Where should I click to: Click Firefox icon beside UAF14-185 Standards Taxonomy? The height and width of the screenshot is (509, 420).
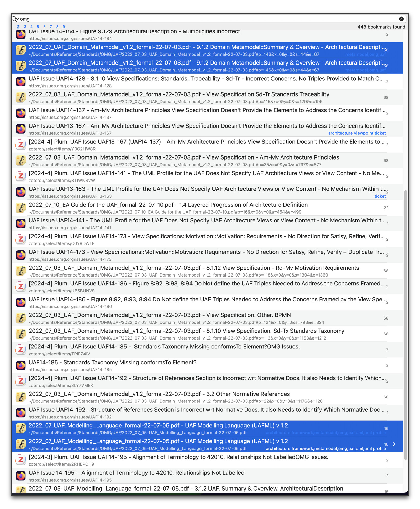21,365
